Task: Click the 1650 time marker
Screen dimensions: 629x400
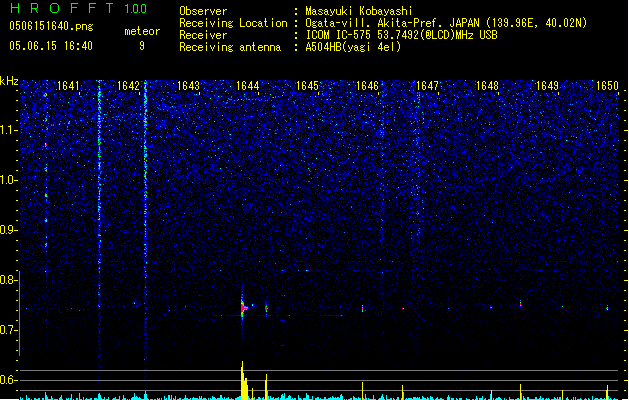Action: pyautogui.click(x=607, y=86)
